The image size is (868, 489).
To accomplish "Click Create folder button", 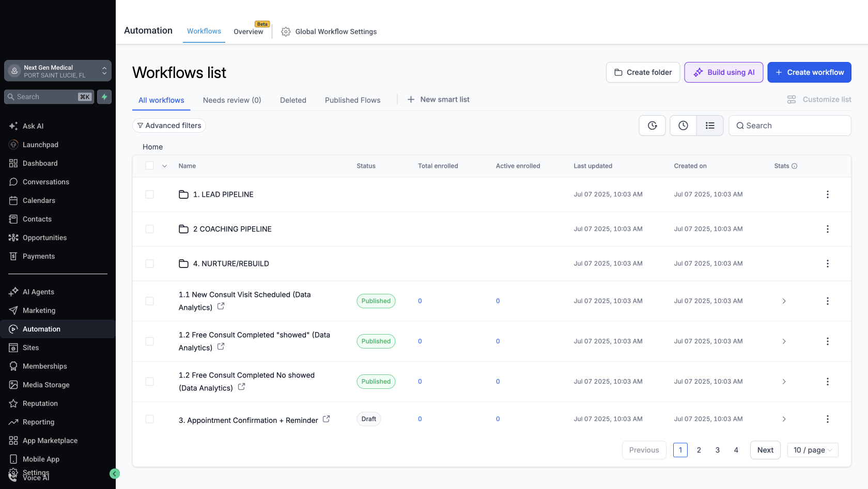I will (x=643, y=72).
